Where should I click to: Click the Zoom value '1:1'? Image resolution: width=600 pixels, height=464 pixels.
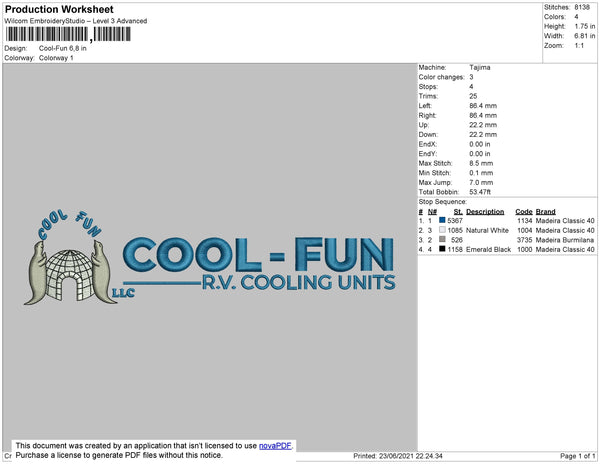(579, 46)
